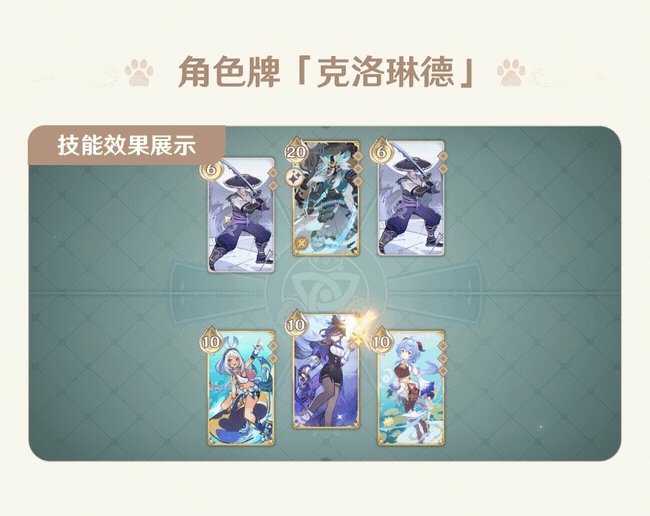Select the Clorinde character card
The width and height of the screenshot is (650, 516).
tap(326, 371)
